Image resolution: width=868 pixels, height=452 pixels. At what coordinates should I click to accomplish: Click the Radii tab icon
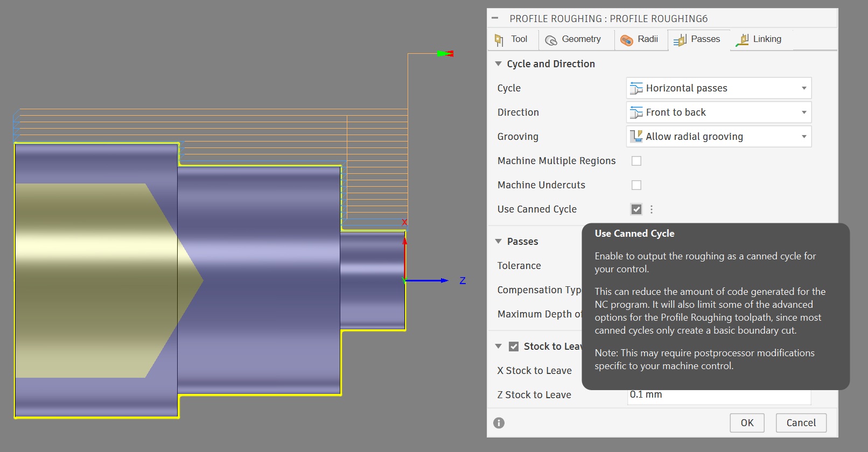click(626, 40)
